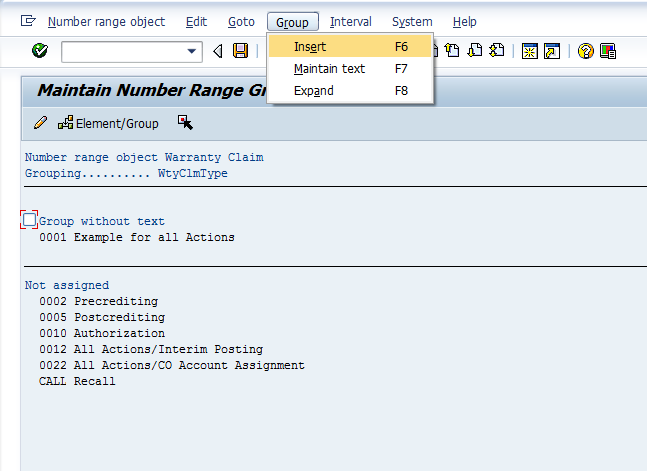
Task: Click the Element/Group button
Action: coord(108,123)
